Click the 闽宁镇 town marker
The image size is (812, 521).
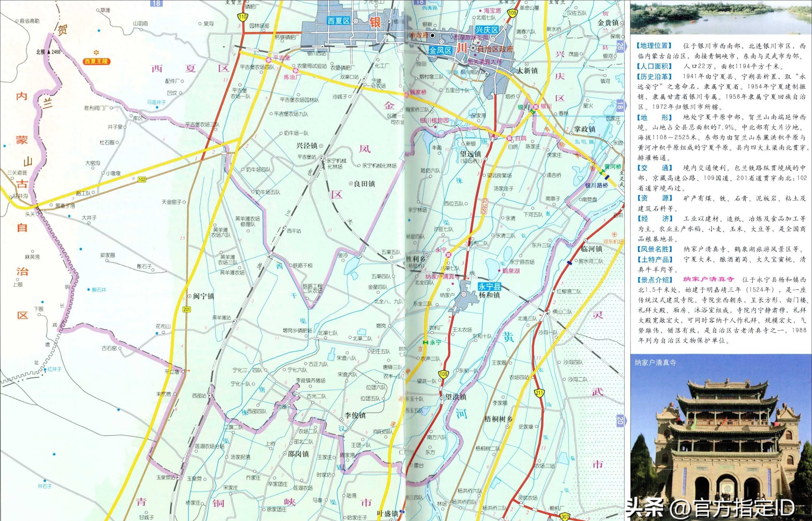point(189,296)
